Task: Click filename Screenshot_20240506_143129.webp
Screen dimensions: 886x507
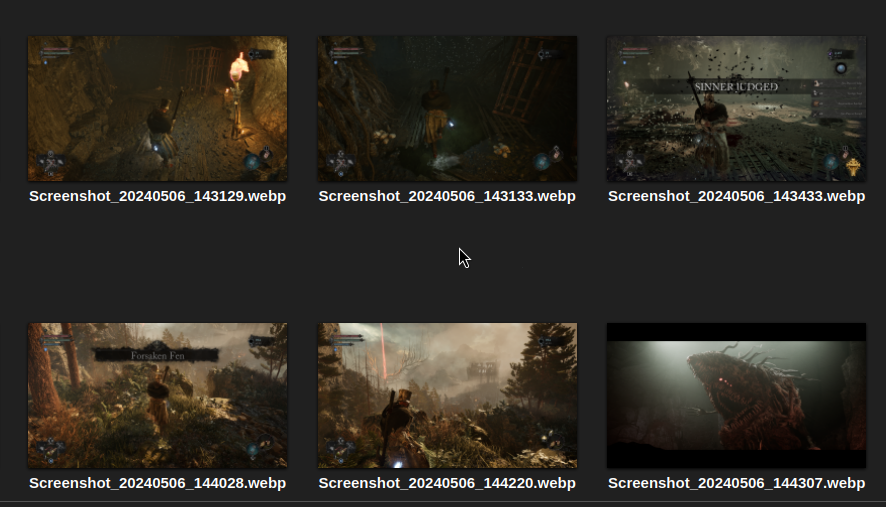Action: tap(158, 196)
